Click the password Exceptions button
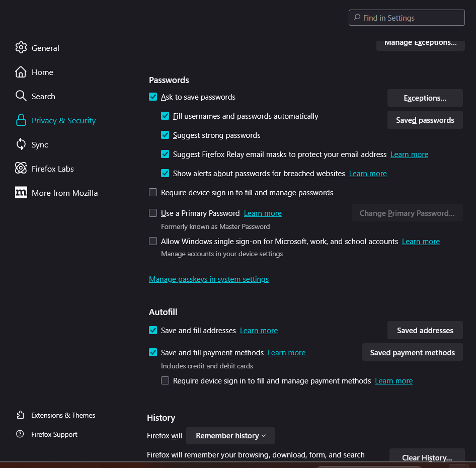Screen dimensions: 476x468 425,98
